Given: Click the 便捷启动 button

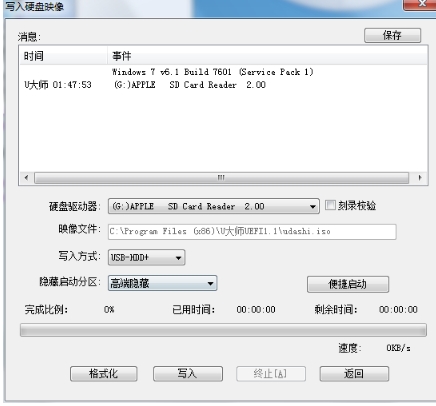Looking at the screenshot, I should pyautogui.click(x=348, y=284).
